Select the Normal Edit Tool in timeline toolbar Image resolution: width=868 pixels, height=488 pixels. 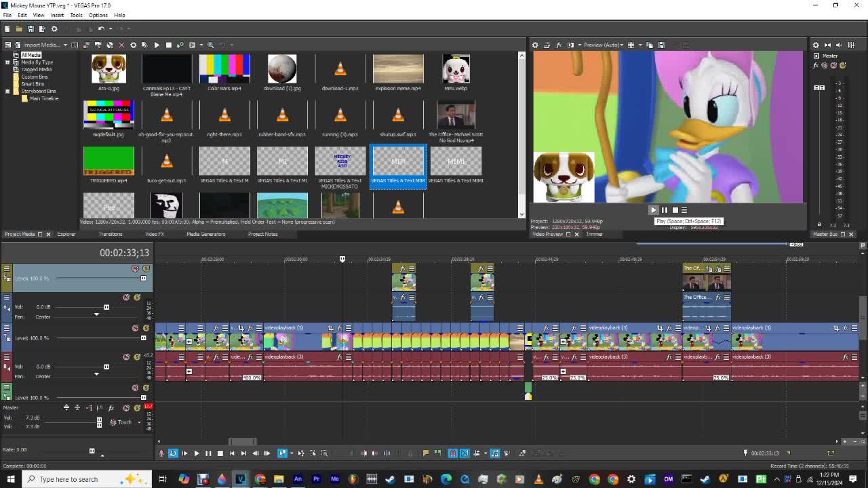click(x=281, y=453)
